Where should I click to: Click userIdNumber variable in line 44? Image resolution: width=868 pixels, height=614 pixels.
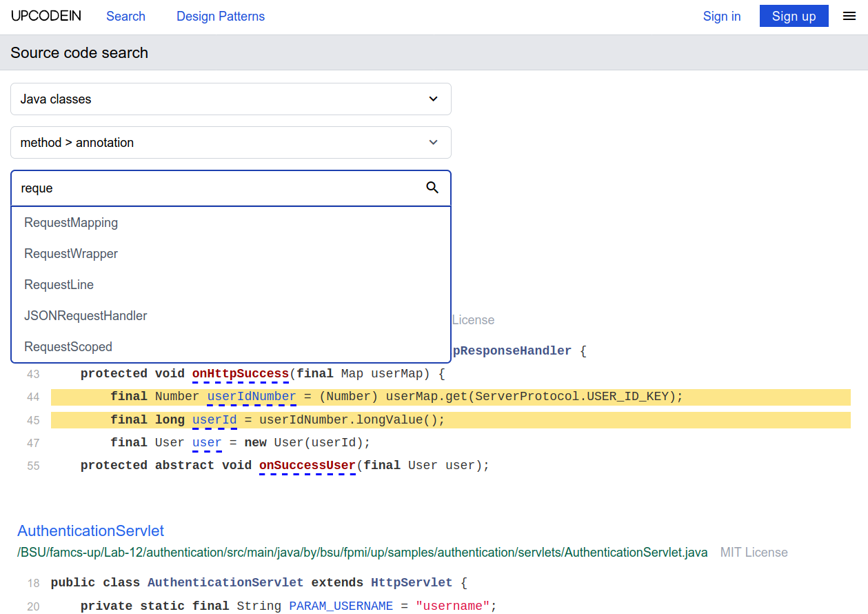coord(252,397)
